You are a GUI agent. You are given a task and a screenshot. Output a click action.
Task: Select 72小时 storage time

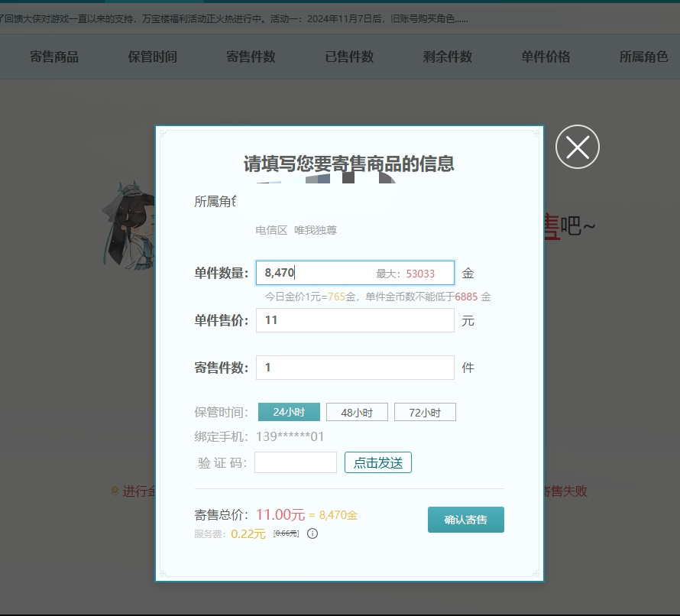click(425, 412)
